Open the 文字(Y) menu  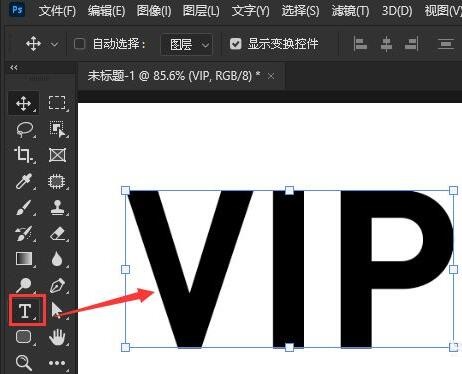(250, 11)
